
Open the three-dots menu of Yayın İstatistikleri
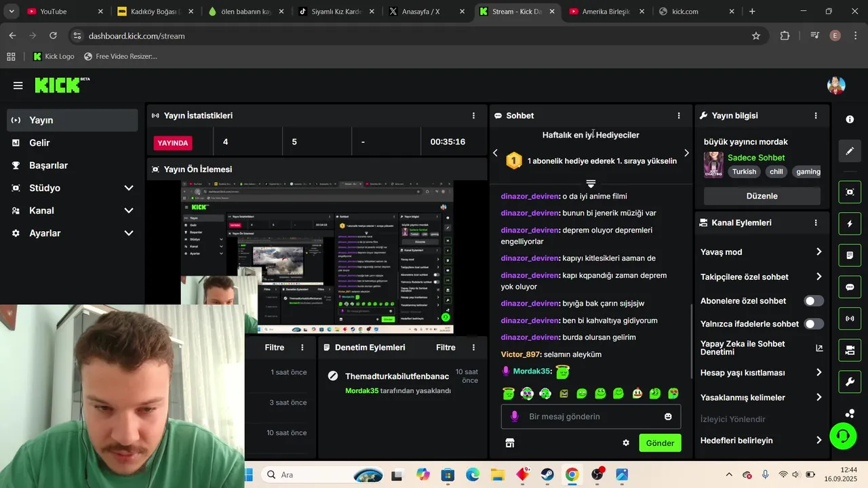[473, 116]
